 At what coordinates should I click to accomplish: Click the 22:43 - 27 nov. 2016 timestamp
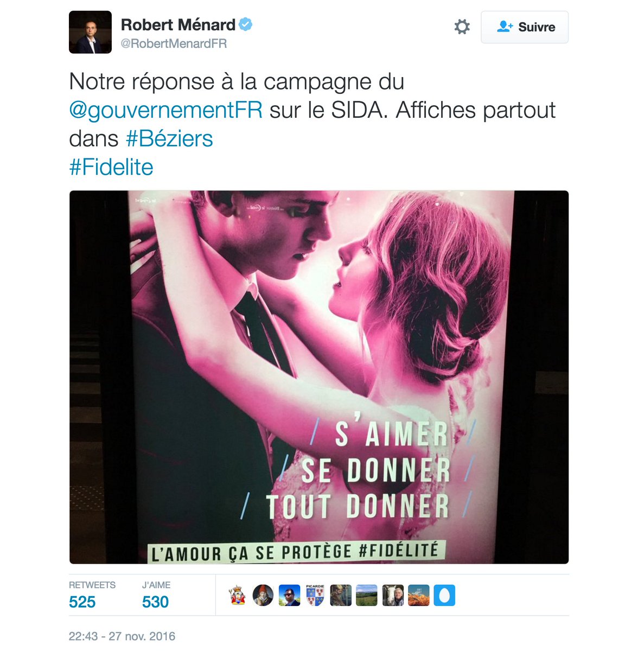[122, 636]
